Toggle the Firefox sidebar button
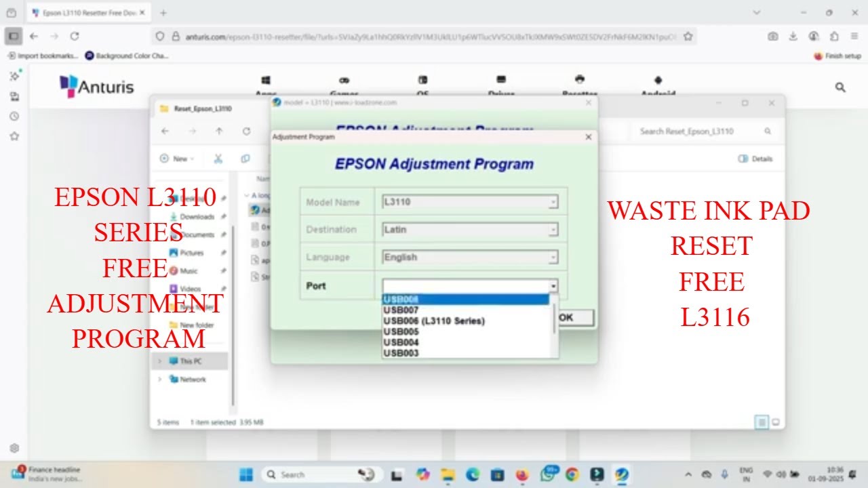The height and width of the screenshot is (488, 868). [x=13, y=36]
